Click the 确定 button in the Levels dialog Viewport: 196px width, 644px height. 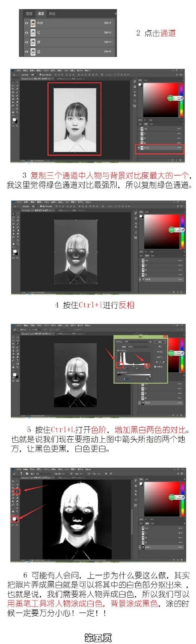pos(160,342)
